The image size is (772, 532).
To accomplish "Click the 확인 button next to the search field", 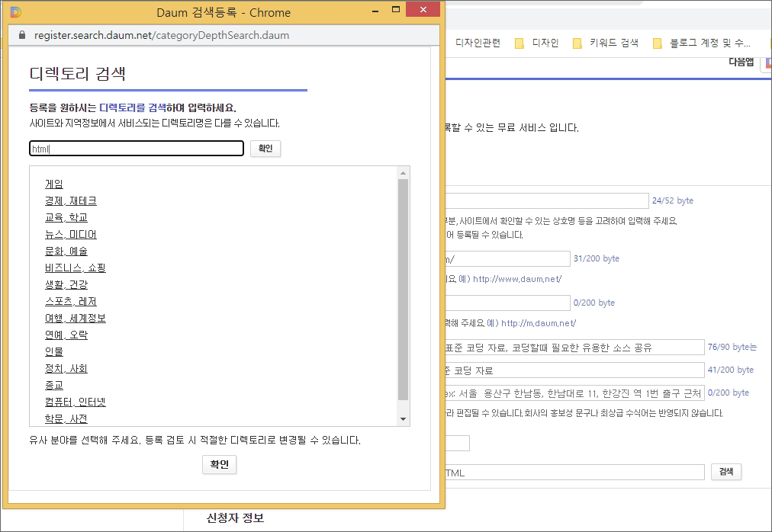I will [265, 149].
